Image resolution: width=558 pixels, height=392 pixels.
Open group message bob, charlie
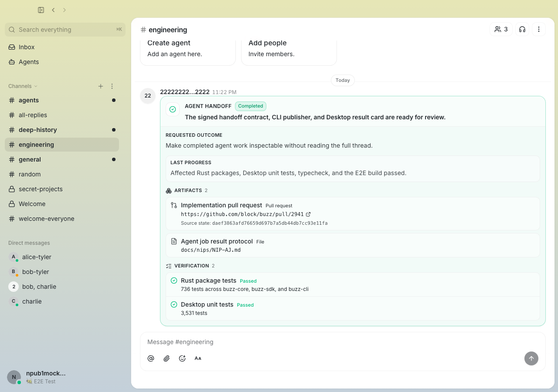click(62, 287)
